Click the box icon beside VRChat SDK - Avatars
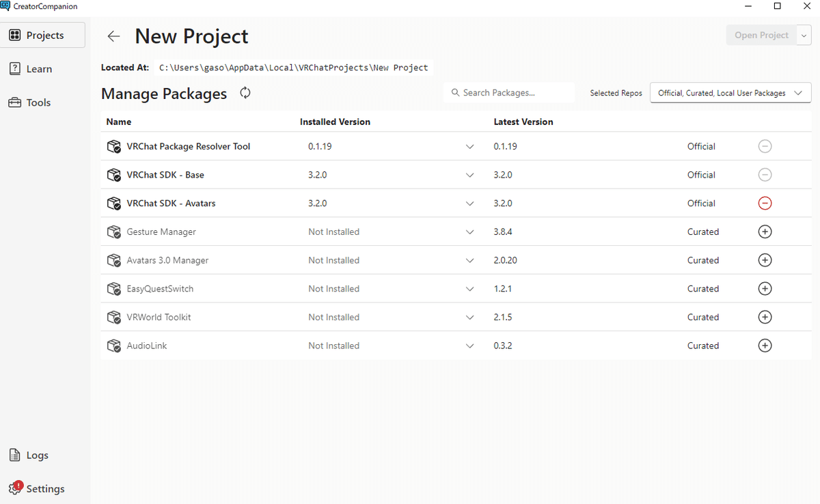The image size is (820, 504). point(114,204)
